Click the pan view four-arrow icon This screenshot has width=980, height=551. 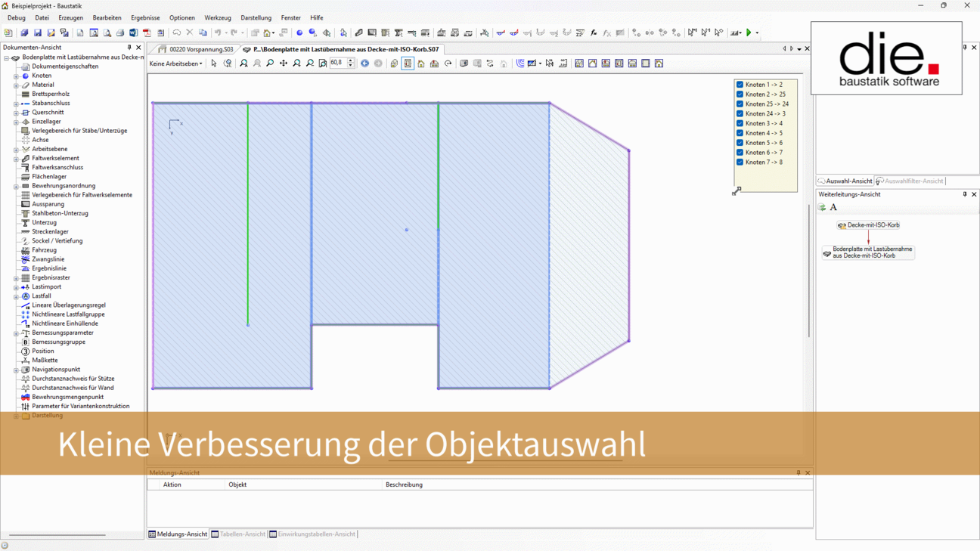pos(284,63)
